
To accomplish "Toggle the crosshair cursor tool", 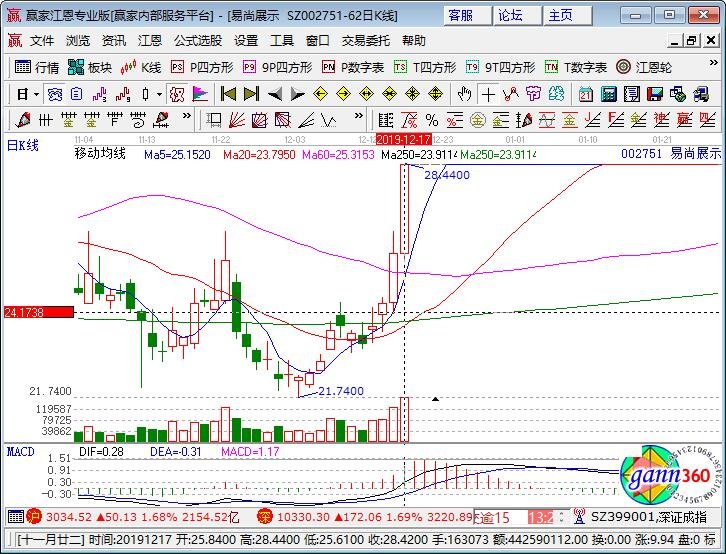I will point(488,95).
